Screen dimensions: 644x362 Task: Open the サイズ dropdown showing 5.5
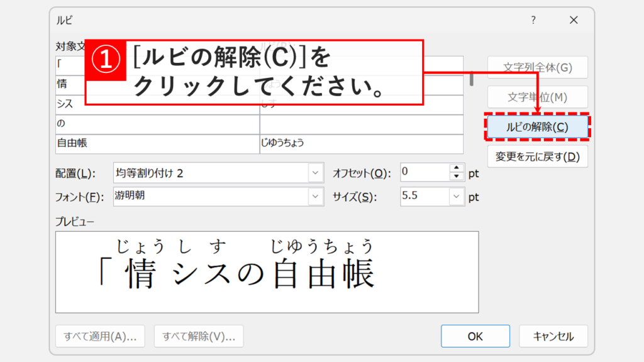(x=457, y=195)
